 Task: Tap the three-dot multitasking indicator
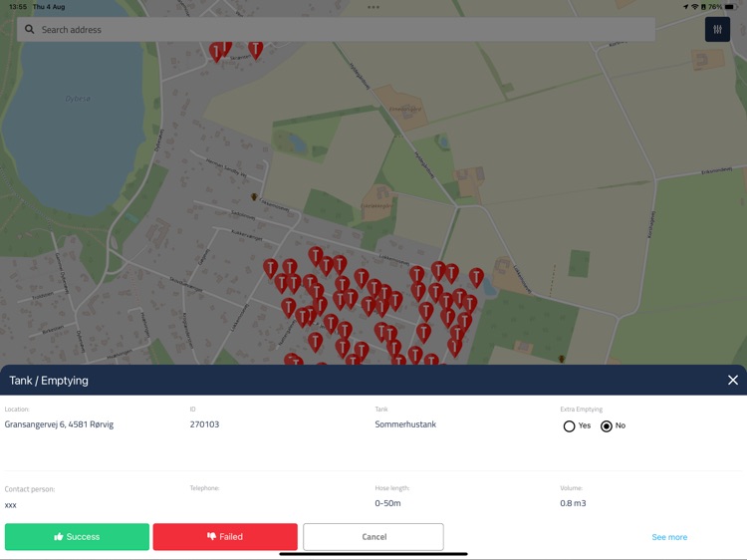(373, 7)
